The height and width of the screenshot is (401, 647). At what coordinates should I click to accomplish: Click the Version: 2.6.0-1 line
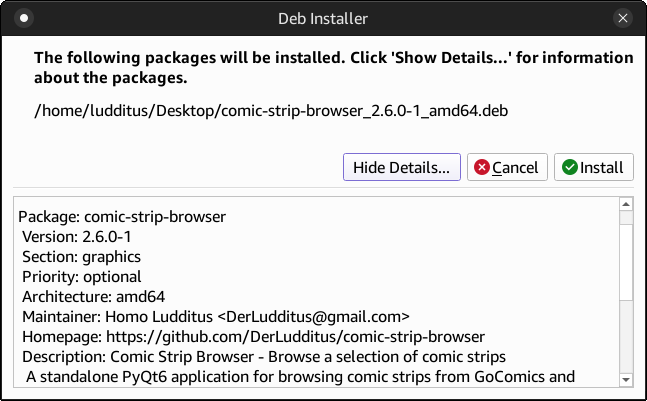[77, 237]
